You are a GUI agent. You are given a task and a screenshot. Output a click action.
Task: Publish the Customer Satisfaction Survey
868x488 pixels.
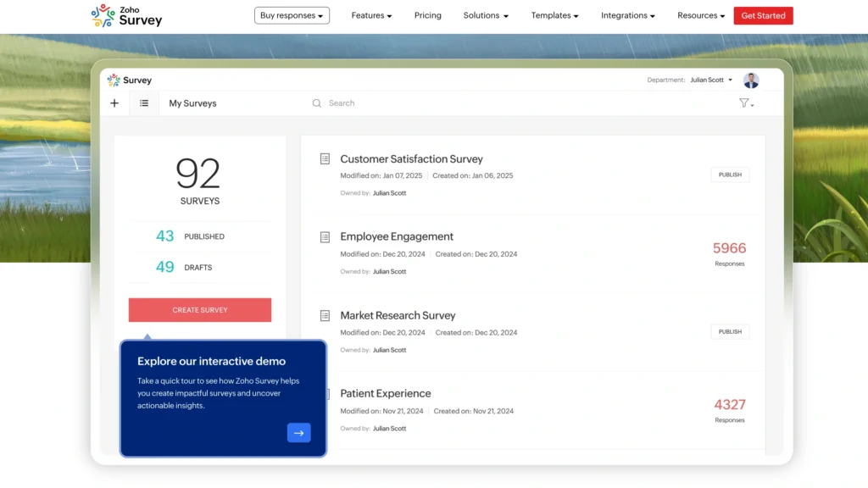point(730,175)
